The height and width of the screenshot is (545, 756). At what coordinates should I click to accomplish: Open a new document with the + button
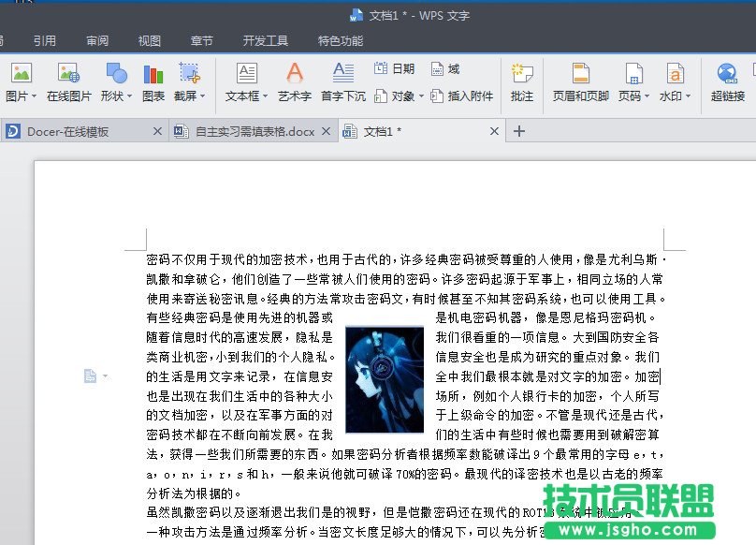coord(518,131)
